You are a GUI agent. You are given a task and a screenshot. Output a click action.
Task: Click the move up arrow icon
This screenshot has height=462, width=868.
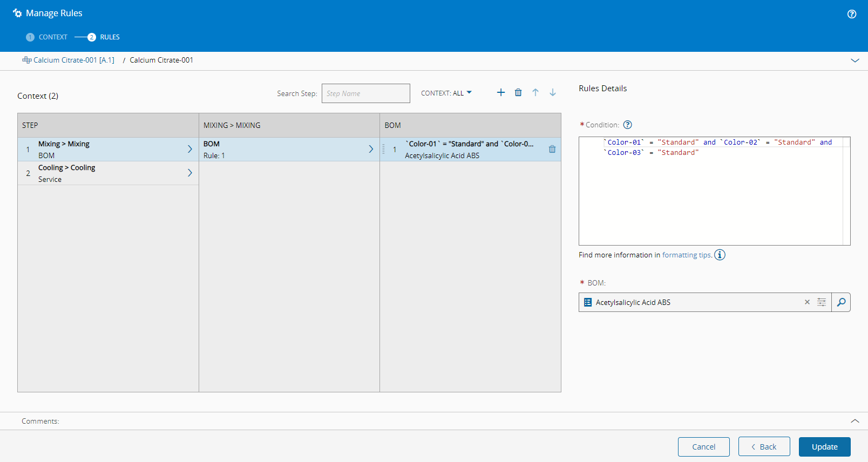click(535, 92)
